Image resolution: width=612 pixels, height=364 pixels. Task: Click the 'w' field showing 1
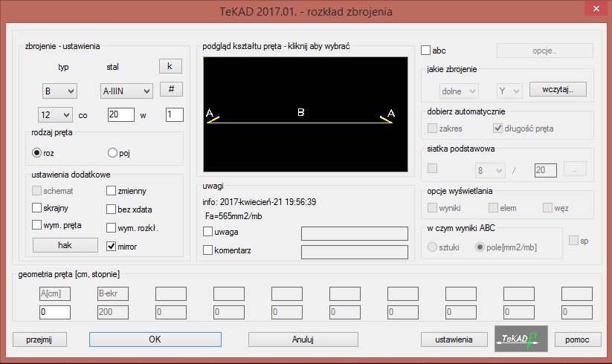(175, 114)
